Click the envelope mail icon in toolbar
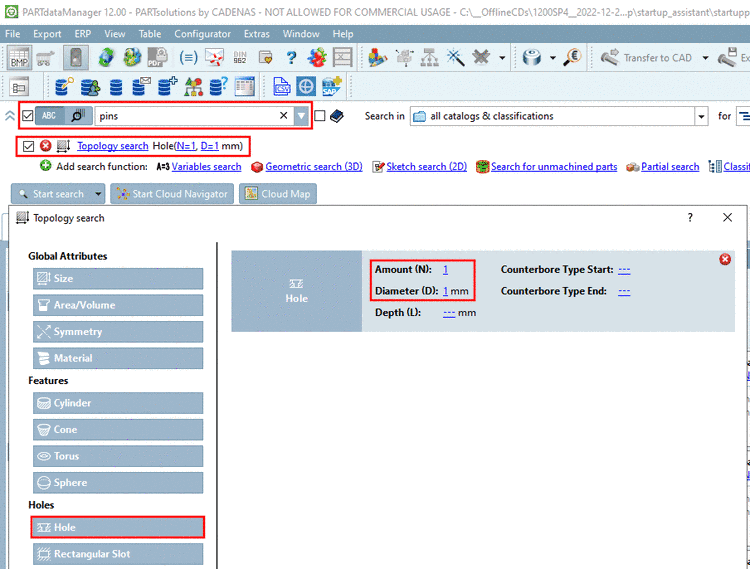This screenshot has width=750, height=569. (x=214, y=58)
